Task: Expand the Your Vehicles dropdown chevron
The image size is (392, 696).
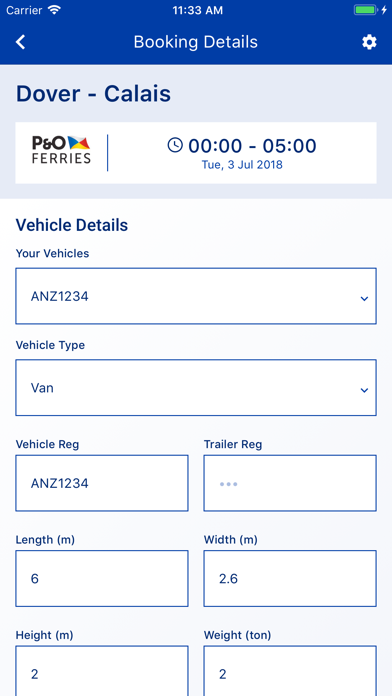Action: coord(364,299)
